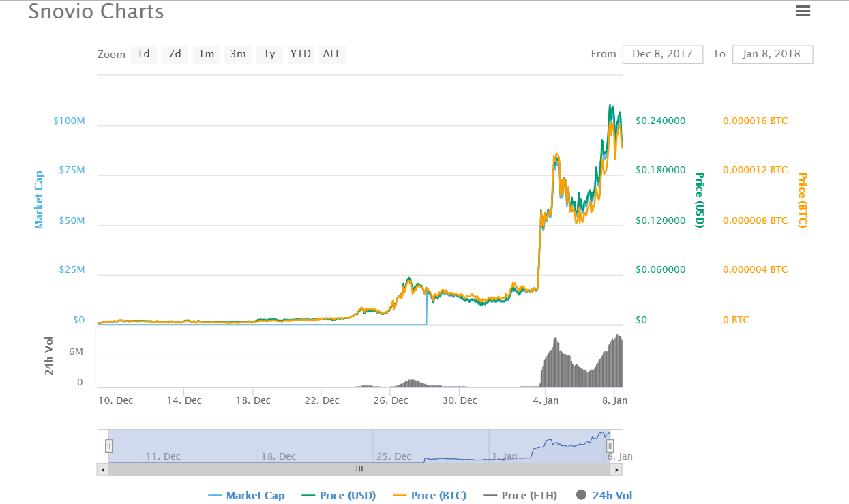The height and width of the screenshot is (504, 849).
Task: Choose the 1y zoom range
Action: (269, 54)
